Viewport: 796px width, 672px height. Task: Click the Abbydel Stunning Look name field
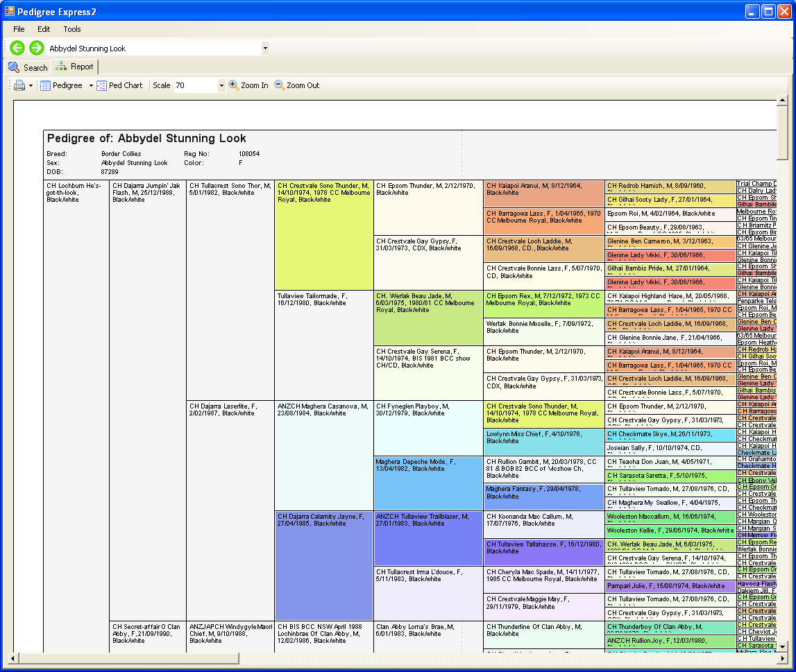(x=154, y=48)
